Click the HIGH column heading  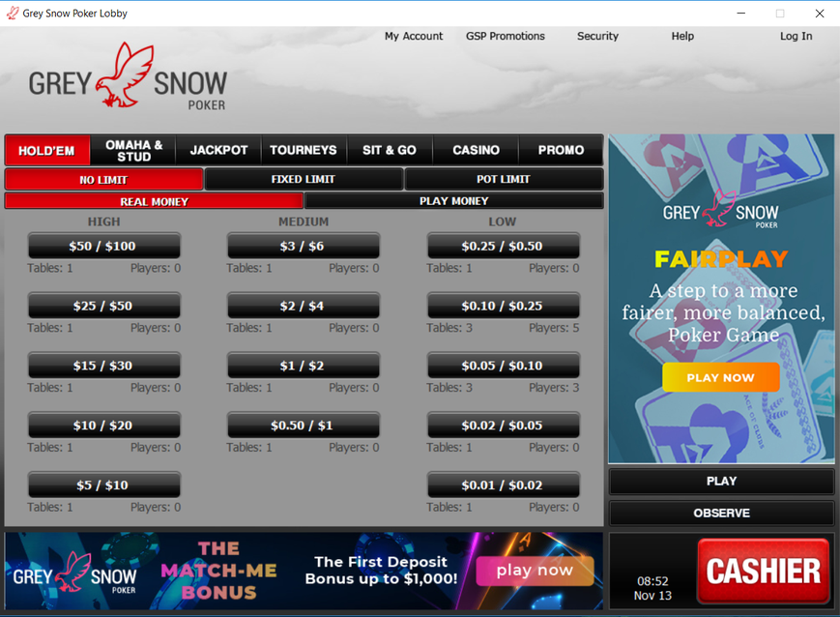pos(104,221)
